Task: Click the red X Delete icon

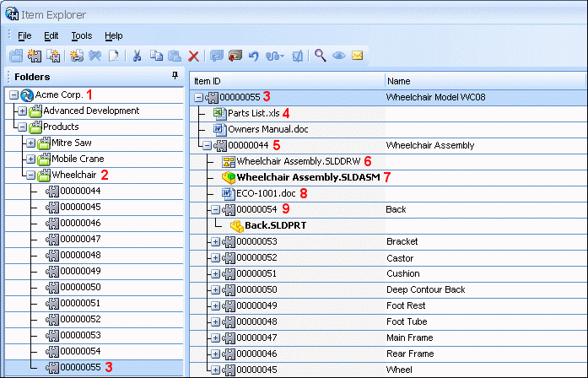Action: click(x=193, y=57)
